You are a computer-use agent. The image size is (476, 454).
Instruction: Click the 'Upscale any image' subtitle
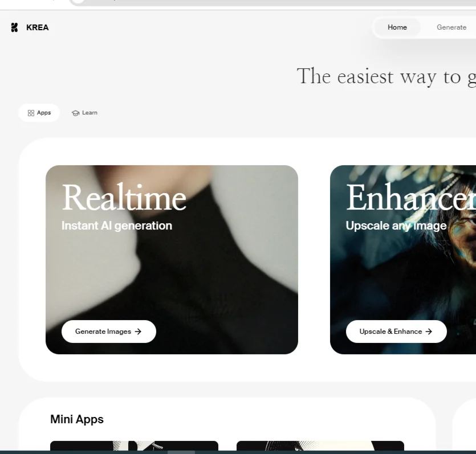coord(396,226)
